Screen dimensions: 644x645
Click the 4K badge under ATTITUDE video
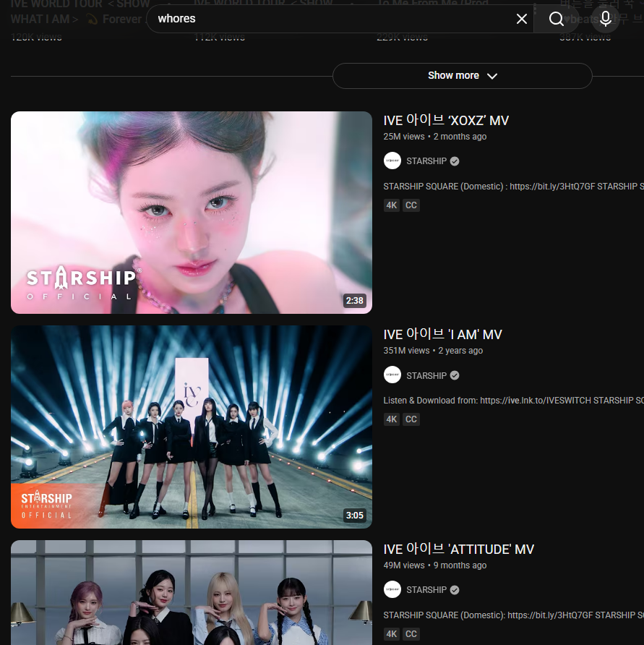[x=392, y=634]
